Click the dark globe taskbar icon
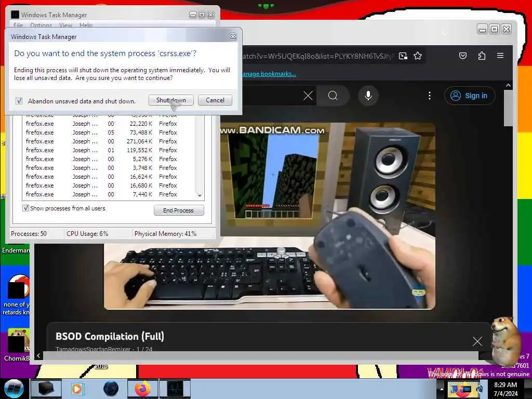This screenshot has height=399, width=532. [111, 389]
